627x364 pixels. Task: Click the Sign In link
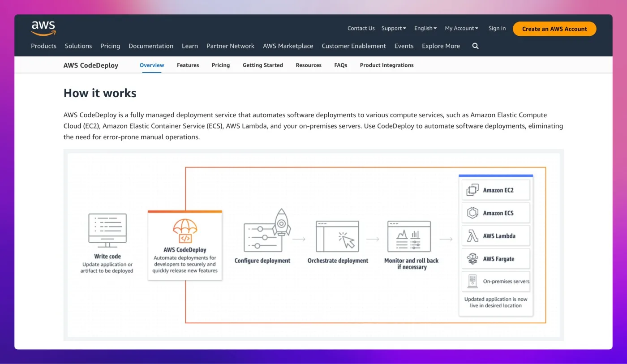[497, 28]
